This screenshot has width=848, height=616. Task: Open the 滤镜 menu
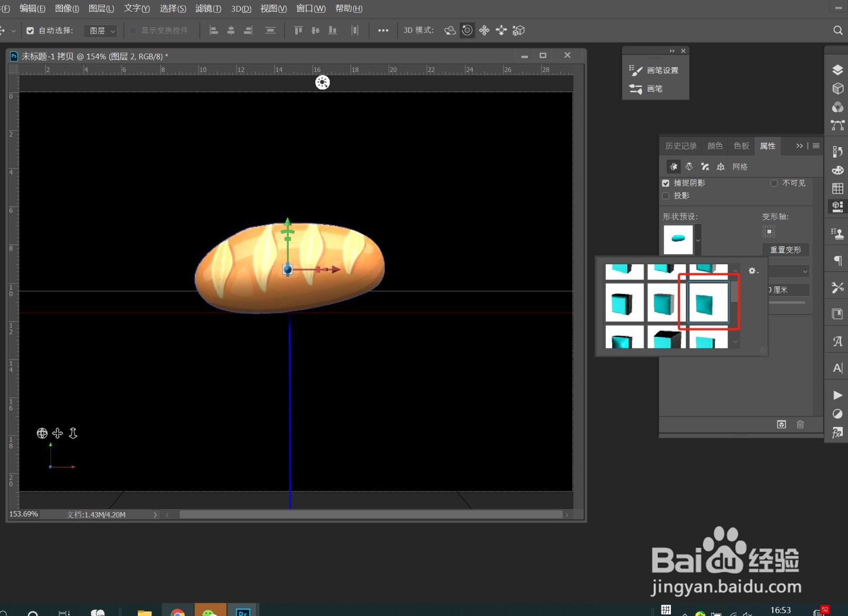coord(208,8)
